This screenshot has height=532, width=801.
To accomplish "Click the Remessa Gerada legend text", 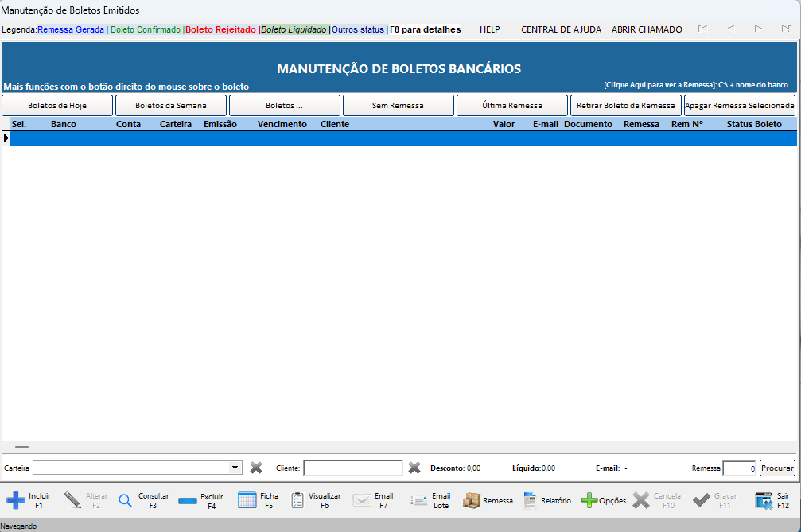I will [71, 29].
